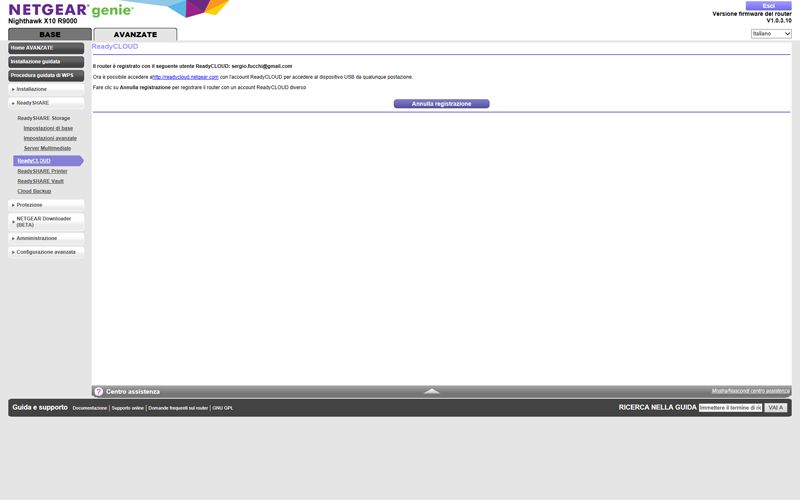Click Mostra/Nascondi centro assistenza link
The height and width of the screenshot is (500, 800).
pos(751,391)
